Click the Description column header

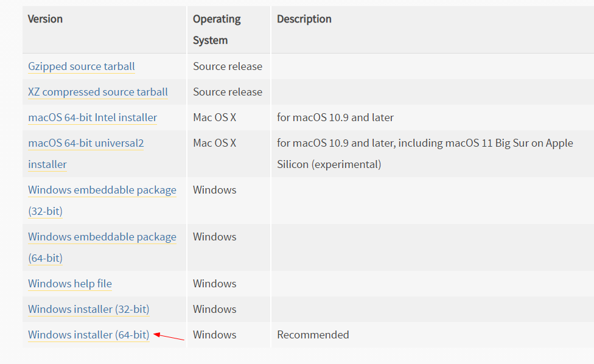[304, 19]
